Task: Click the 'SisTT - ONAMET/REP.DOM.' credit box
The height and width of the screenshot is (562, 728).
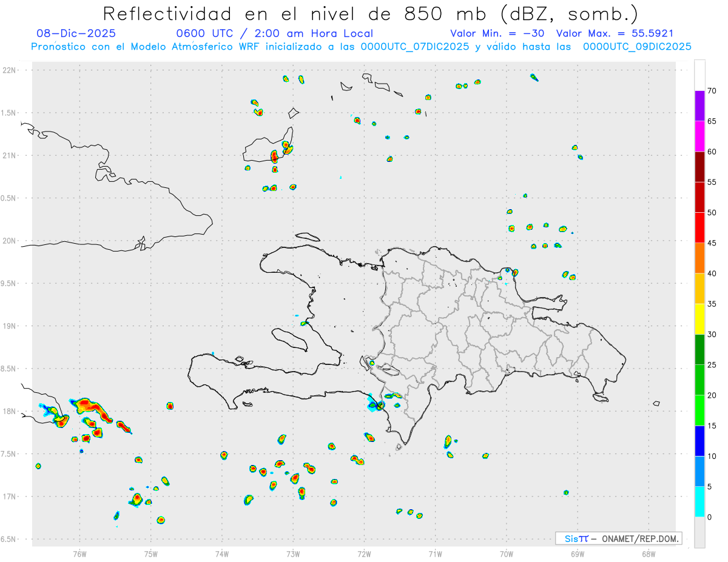Action: coord(618,538)
